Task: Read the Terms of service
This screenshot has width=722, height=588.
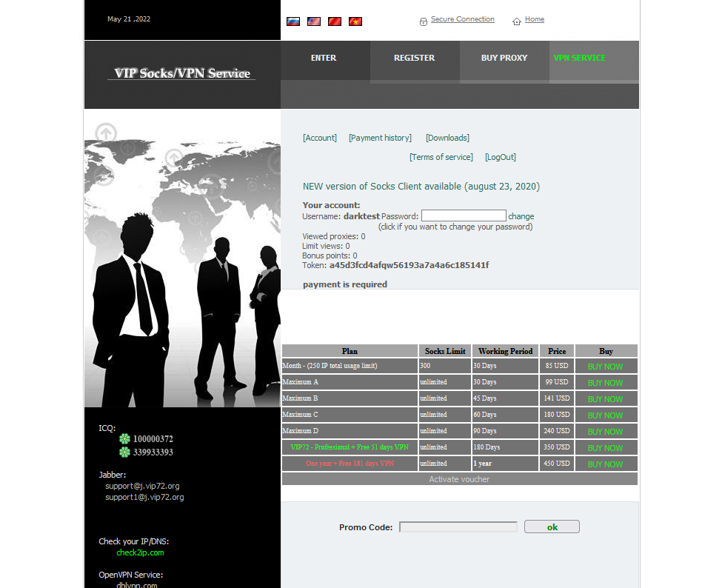Action: pos(441,157)
